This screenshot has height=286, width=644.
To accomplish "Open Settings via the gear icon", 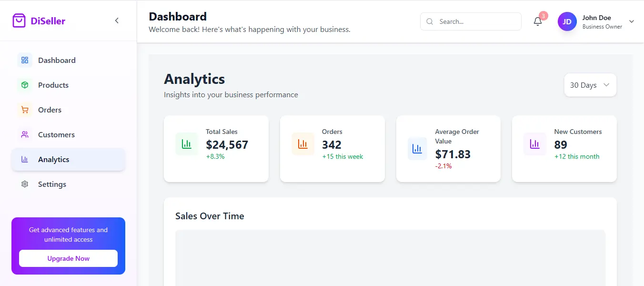I will (x=24, y=184).
